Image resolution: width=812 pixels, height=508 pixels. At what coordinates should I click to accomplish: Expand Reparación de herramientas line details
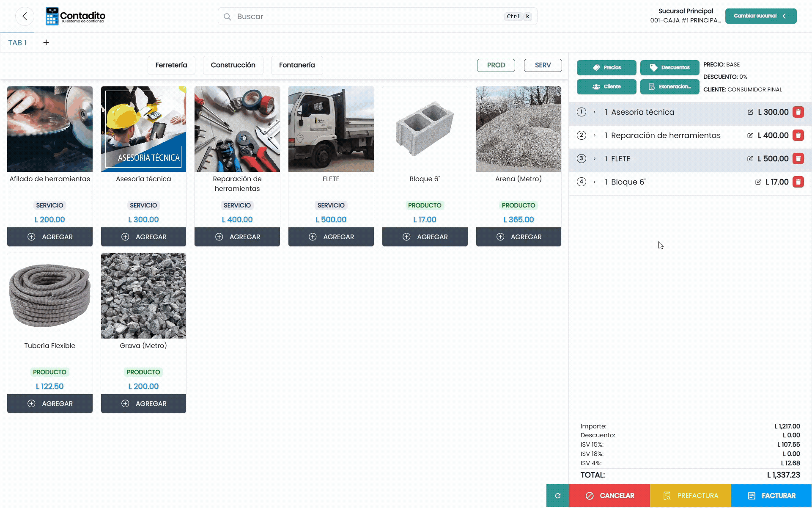(x=595, y=135)
